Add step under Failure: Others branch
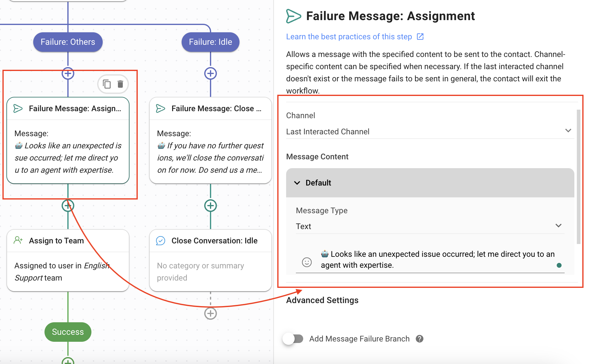The width and height of the screenshot is (589, 364). coord(68,73)
